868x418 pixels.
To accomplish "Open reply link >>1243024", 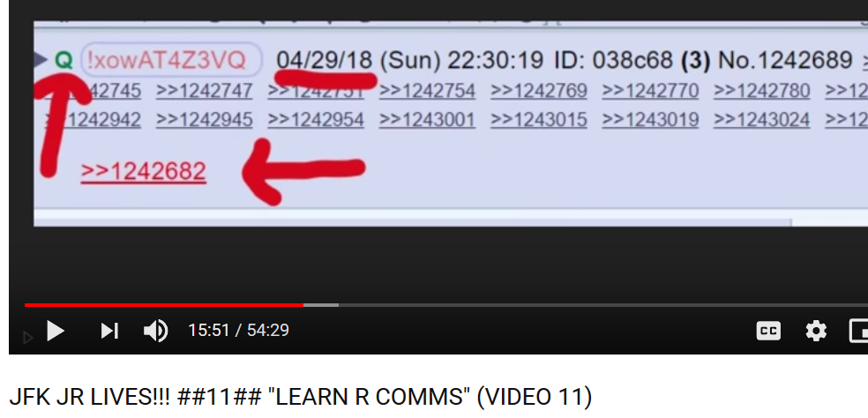I will [x=762, y=120].
